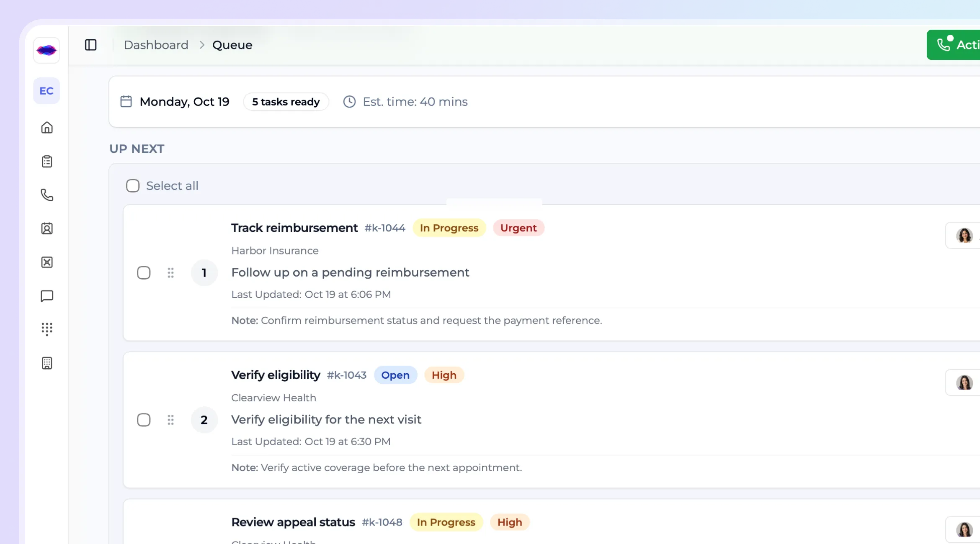Click Dashboard in the breadcrumb

(156, 45)
